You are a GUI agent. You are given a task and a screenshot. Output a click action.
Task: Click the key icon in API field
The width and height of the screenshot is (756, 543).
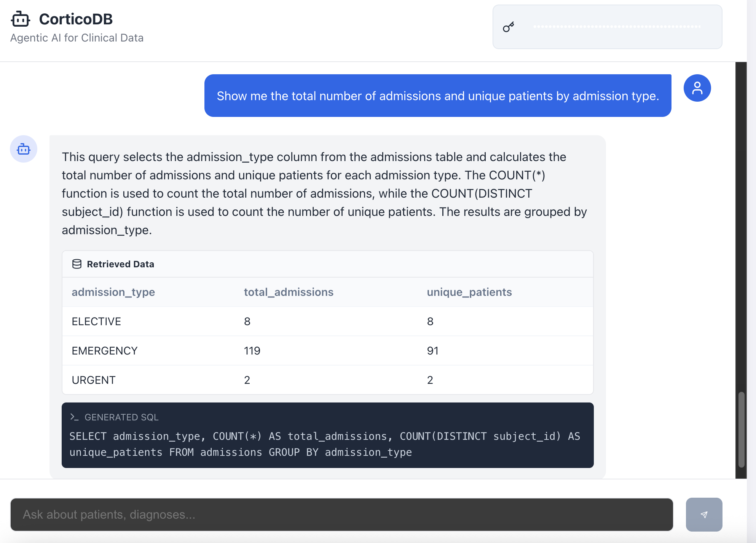pyautogui.click(x=508, y=27)
